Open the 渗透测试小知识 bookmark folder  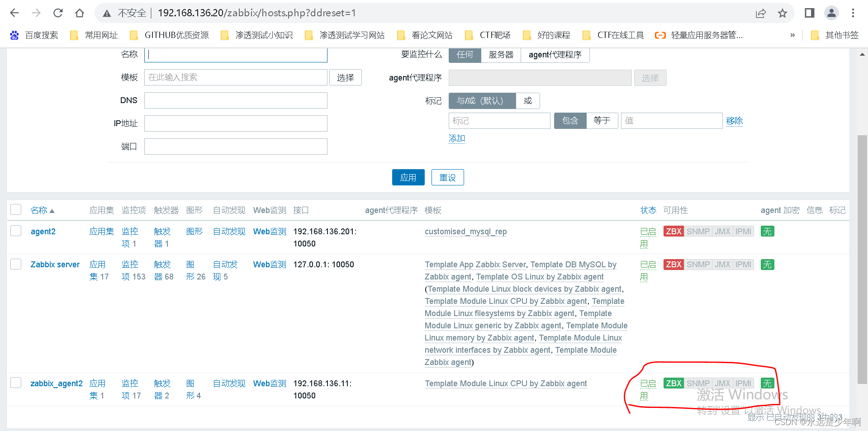pyautogui.click(x=256, y=35)
